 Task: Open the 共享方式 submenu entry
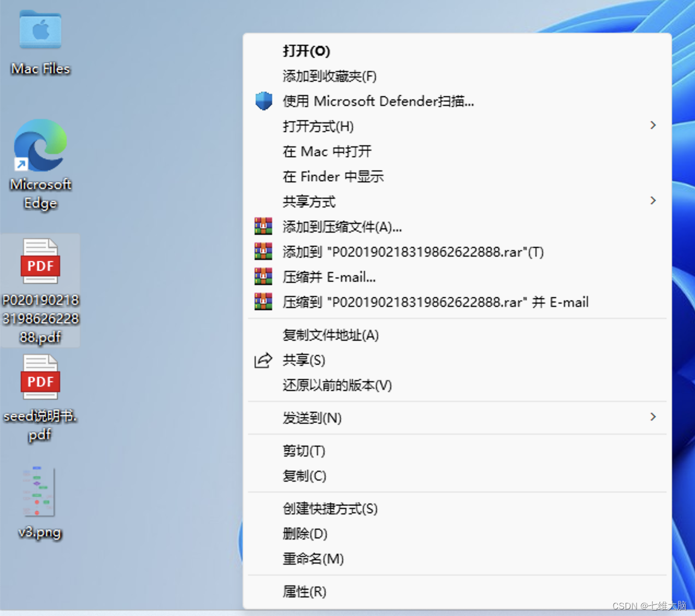(x=457, y=202)
